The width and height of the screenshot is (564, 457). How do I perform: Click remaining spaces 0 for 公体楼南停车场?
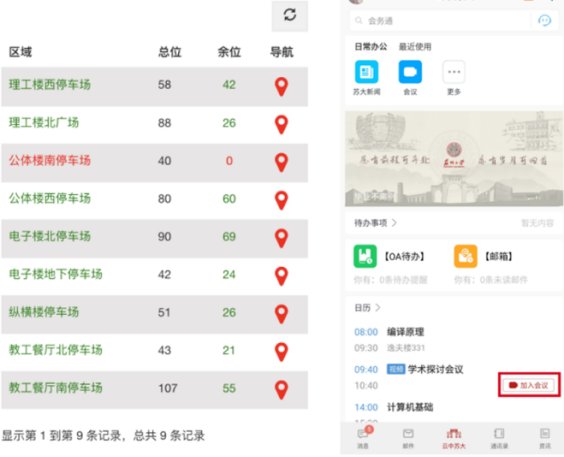pos(229,161)
